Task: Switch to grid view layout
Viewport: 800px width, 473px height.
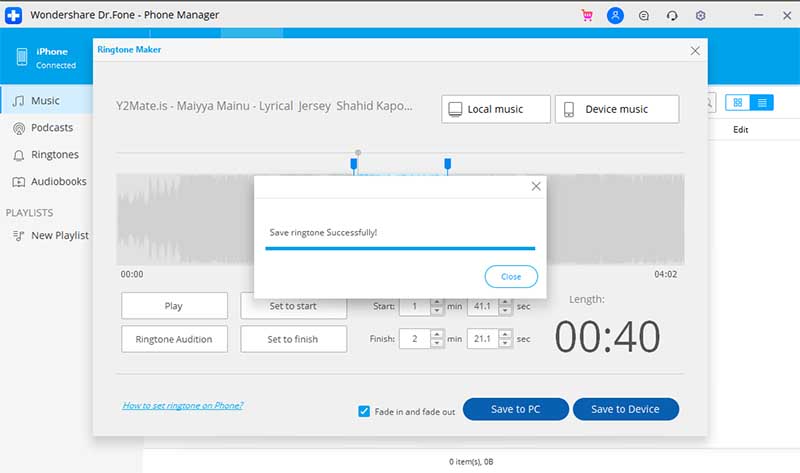Action: pos(737,103)
